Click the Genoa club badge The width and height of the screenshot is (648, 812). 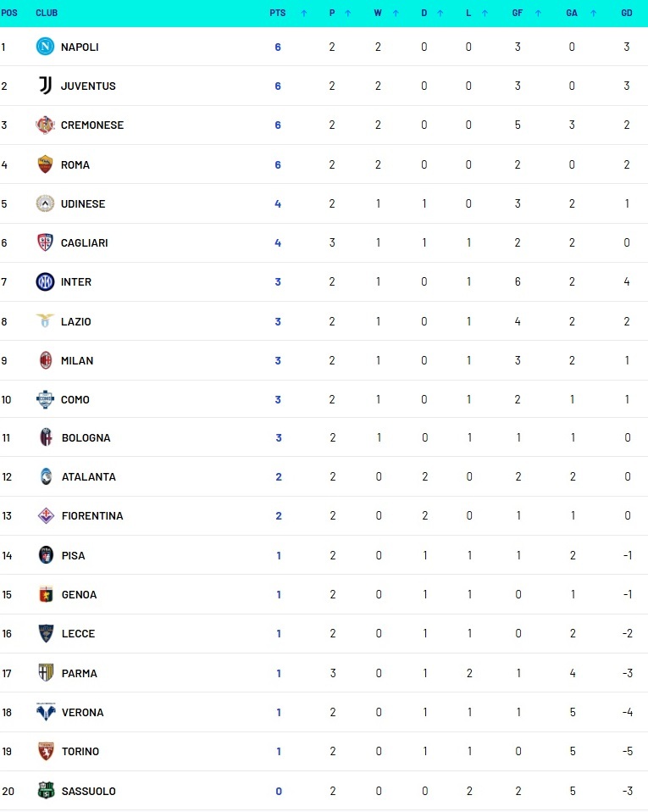coord(46,594)
